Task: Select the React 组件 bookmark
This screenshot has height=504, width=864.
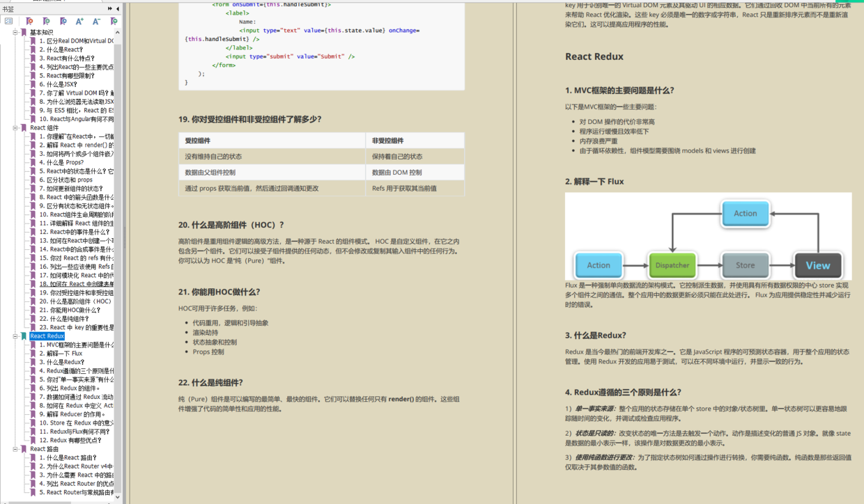Action: click(44, 127)
